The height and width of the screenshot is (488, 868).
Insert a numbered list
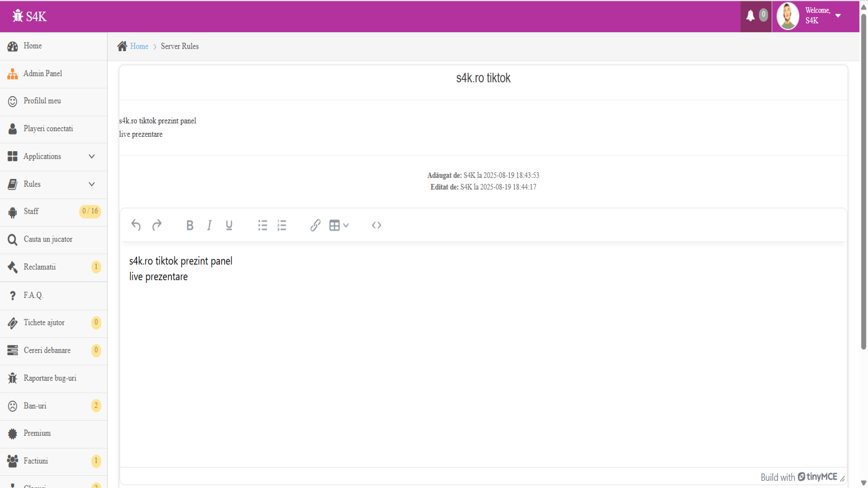(282, 225)
